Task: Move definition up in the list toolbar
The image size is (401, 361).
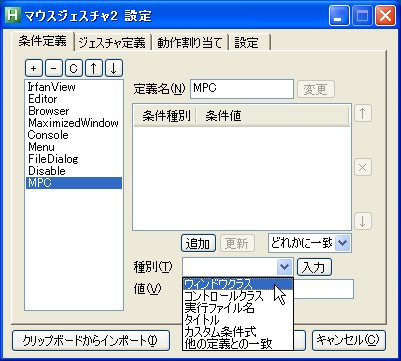Action: tap(94, 69)
